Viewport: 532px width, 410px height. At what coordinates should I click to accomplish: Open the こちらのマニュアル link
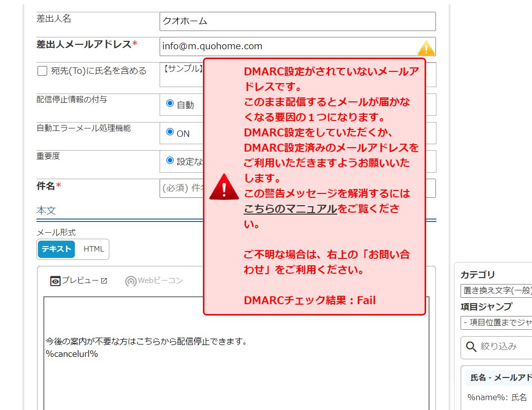[x=290, y=209]
